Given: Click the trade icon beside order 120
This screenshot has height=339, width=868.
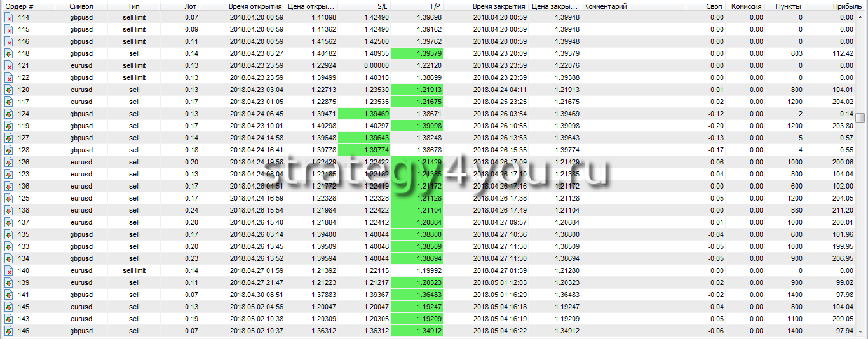Looking at the screenshot, I should [9, 90].
